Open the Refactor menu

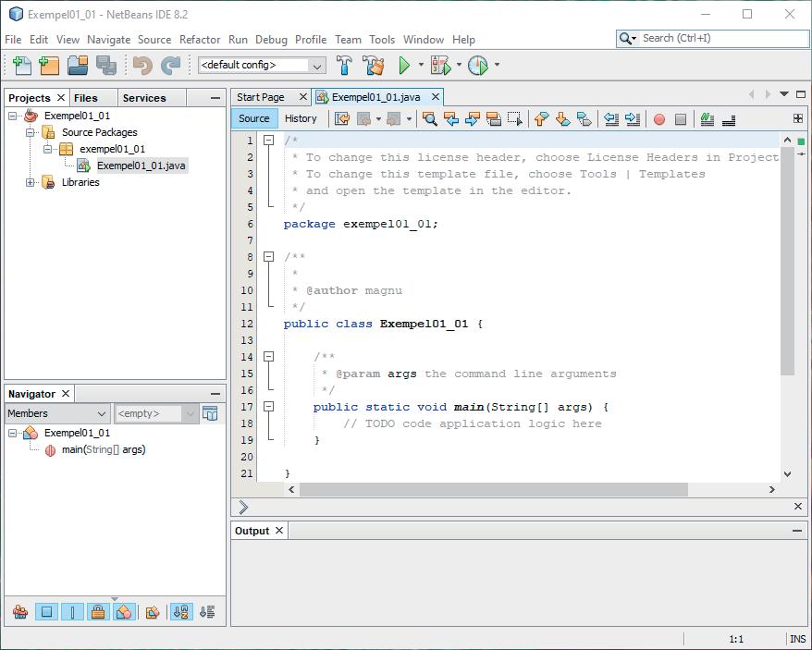click(200, 40)
